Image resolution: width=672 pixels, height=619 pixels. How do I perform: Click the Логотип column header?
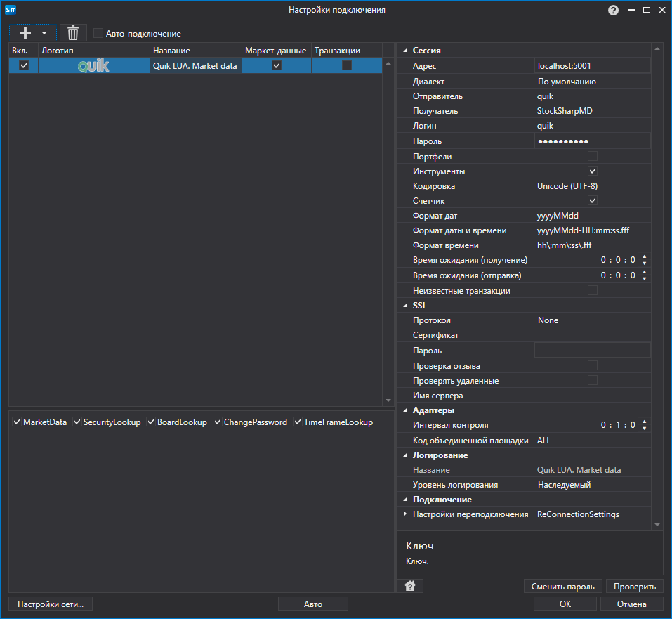(94, 50)
